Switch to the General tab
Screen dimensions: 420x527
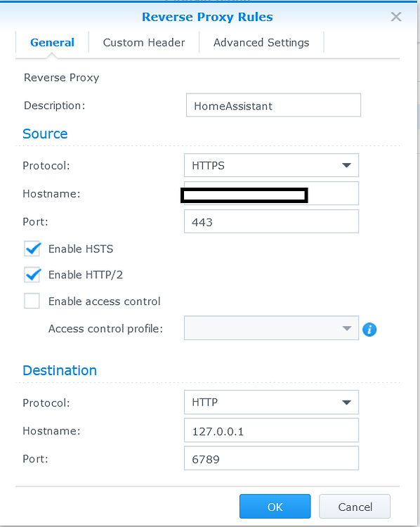(52, 43)
